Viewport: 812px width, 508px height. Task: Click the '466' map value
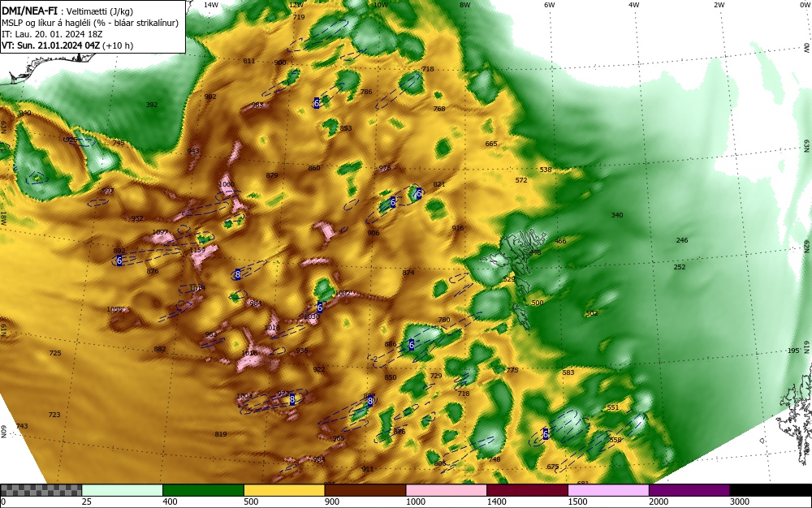(560, 241)
